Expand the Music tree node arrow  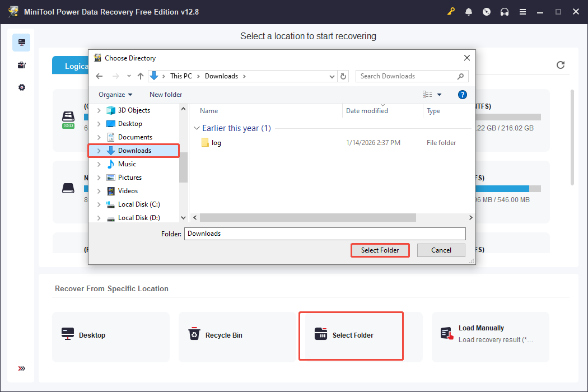pyautogui.click(x=99, y=164)
